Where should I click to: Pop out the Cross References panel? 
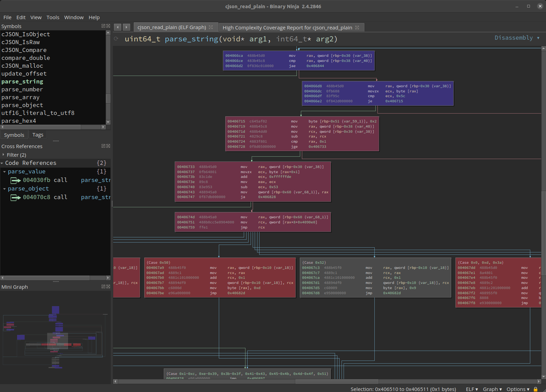103,146
